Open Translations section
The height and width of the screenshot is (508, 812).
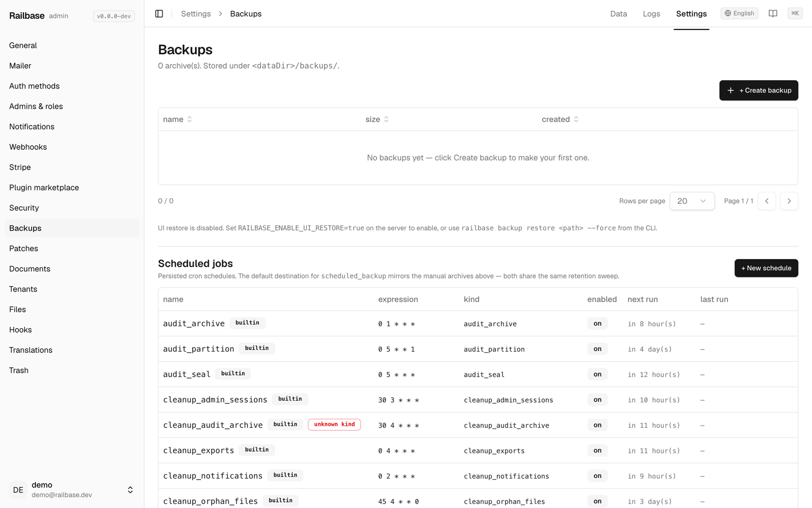[x=72, y=350]
